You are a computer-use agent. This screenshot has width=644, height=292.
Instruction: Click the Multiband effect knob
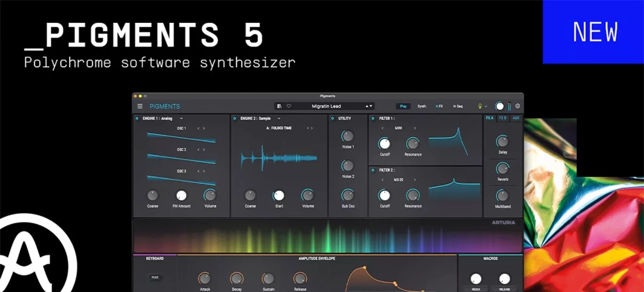[502, 196]
